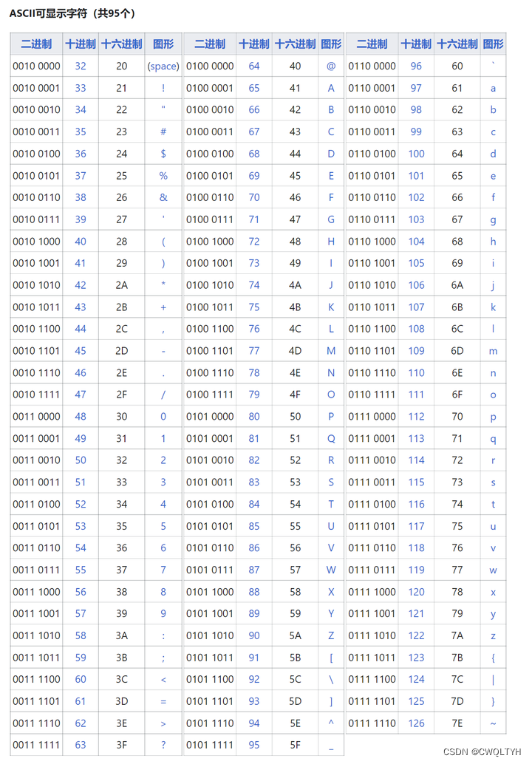Select hex cell 7E

[x=457, y=723]
